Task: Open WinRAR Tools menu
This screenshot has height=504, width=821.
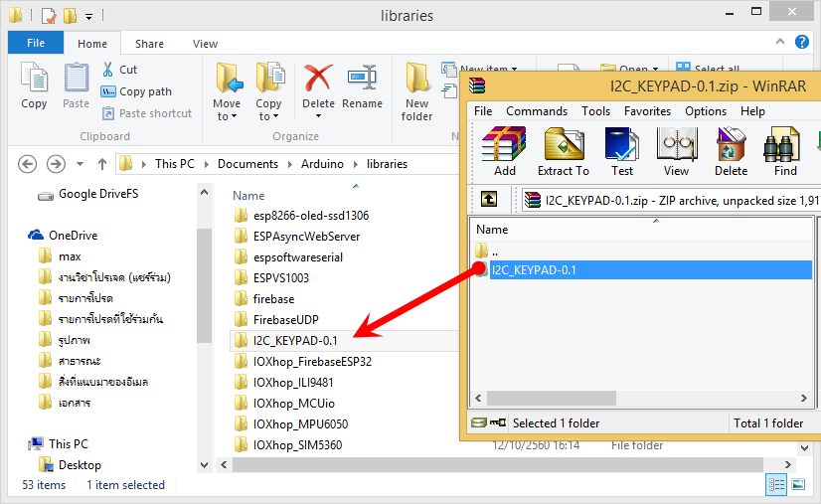Action: (595, 111)
